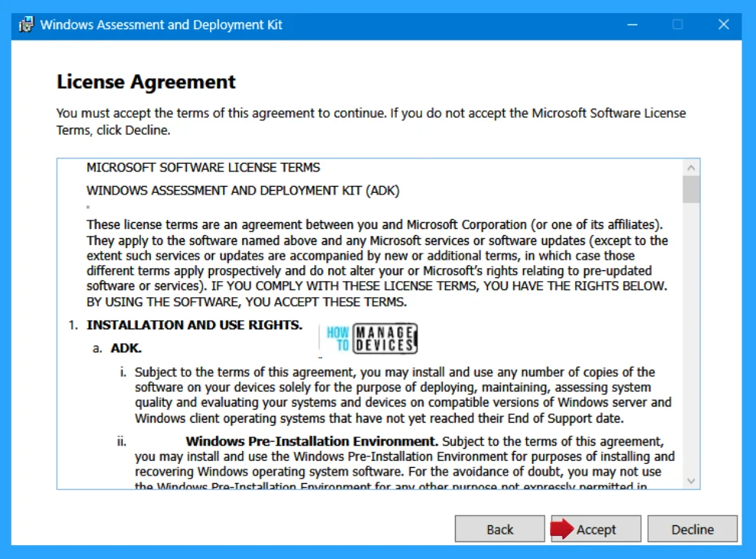Viewport: 756px width, 559px height.
Task: Close the Windows Assessment and Deployment Kit window
Action: [x=723, y=25]
